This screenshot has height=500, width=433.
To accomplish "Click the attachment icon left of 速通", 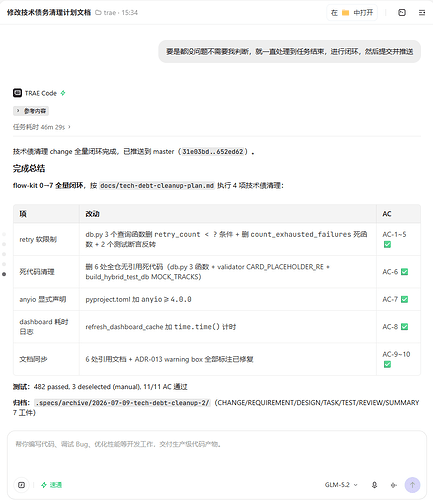I will [x=22, y=485].
